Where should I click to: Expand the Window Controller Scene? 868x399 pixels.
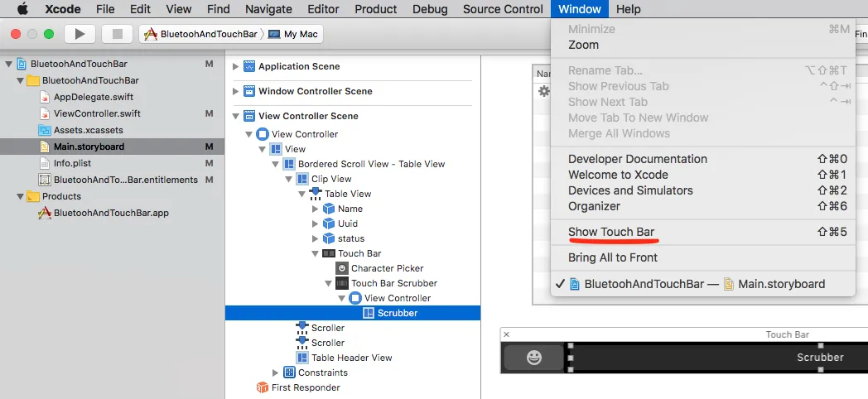(236, 91)
